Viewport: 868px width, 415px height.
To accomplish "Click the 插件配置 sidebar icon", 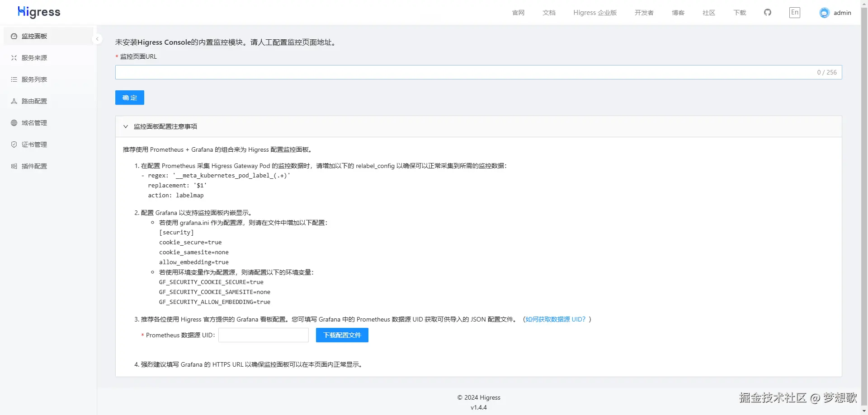I will click(x=14, y=166).
